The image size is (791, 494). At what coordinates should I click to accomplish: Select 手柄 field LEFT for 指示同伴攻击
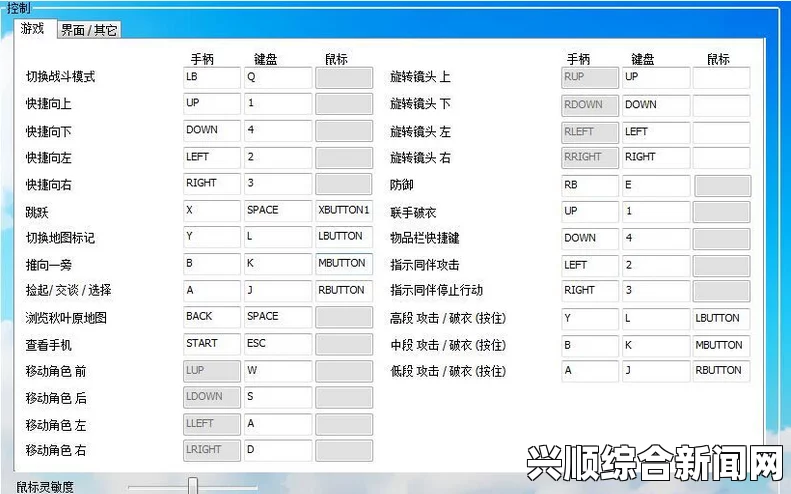tap(590, 265)
